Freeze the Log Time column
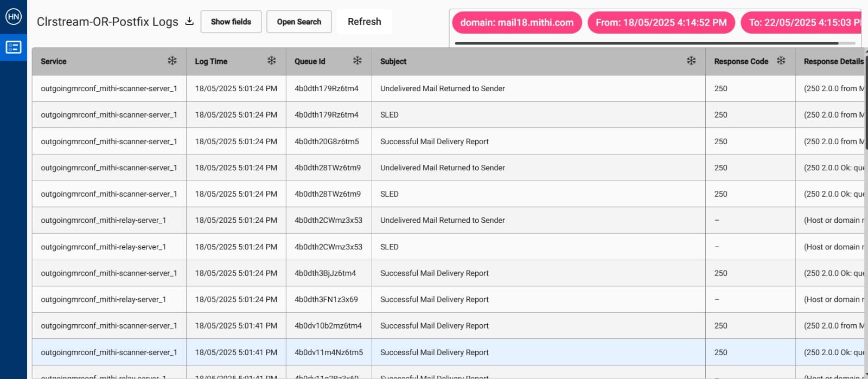The width and height of the screenshot is (868, 379). [x=271, y=61]
